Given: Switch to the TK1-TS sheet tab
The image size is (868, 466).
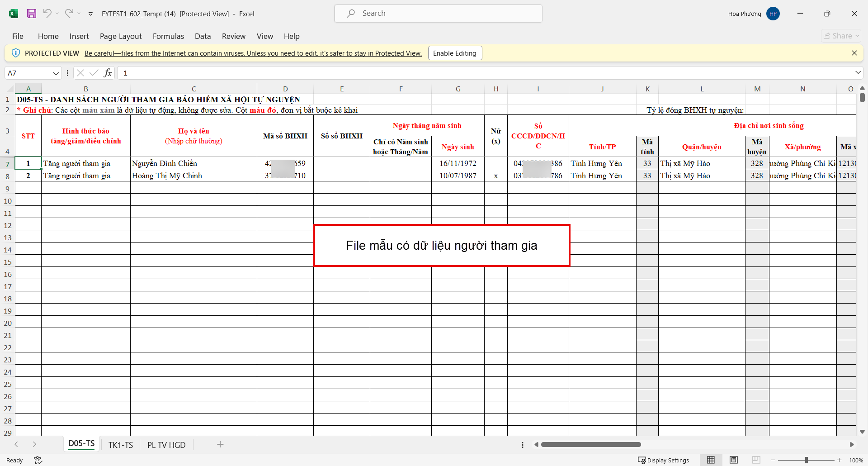Looking at the screenshot, I should click(x=121, y=445).
